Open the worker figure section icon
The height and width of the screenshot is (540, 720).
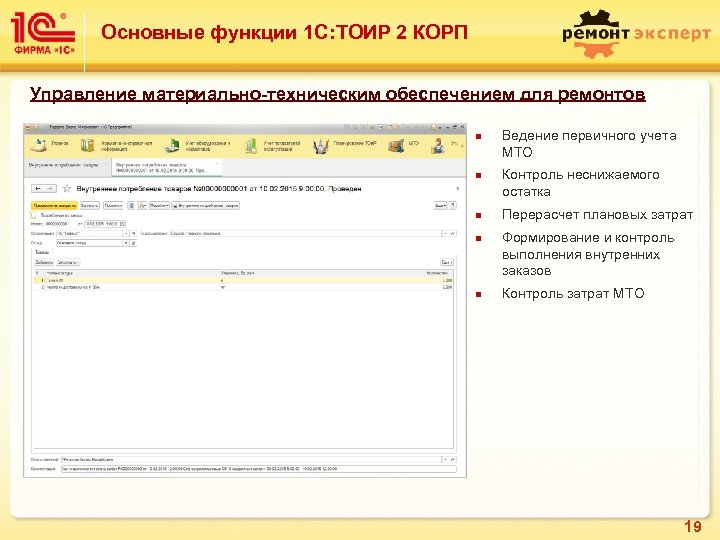tap(439, 146)
